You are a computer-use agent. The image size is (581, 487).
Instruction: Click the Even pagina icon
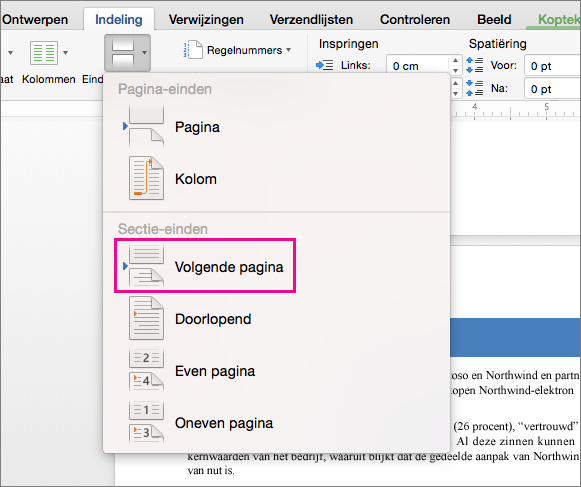click(146, 370)
